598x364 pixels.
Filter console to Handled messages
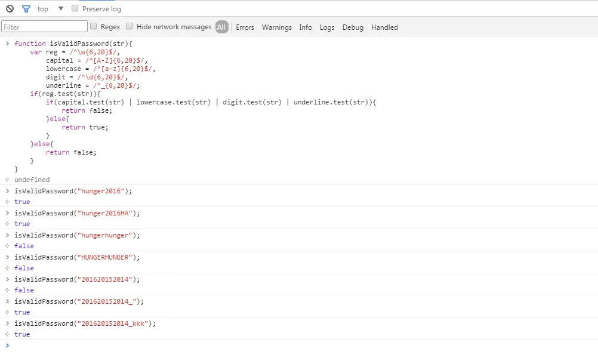pyautogui.click(x=384, y=27)
